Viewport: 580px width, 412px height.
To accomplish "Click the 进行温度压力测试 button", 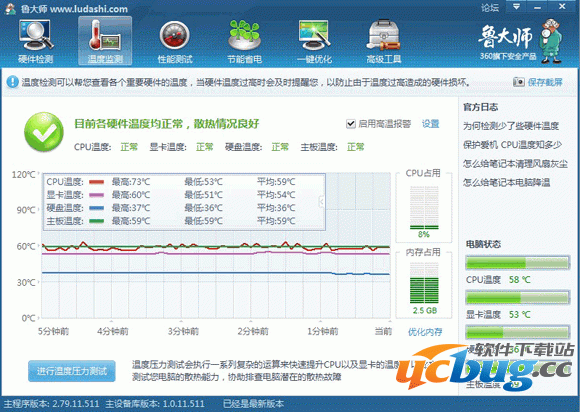I will (72, 371).
